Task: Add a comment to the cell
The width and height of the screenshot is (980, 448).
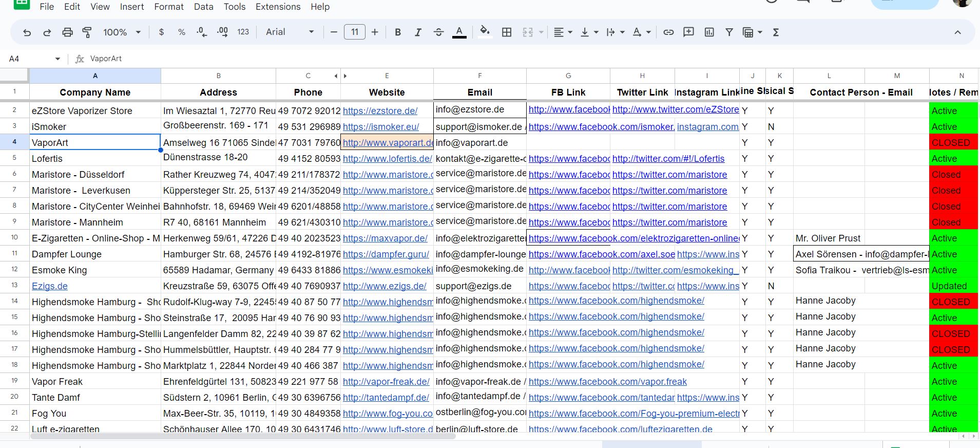Action: coord(688,32)
